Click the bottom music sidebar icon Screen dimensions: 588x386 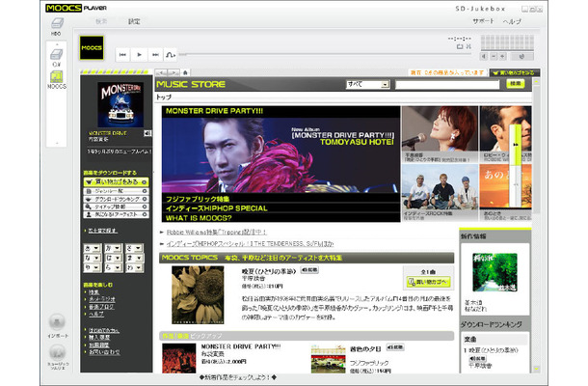click(57, 353)
